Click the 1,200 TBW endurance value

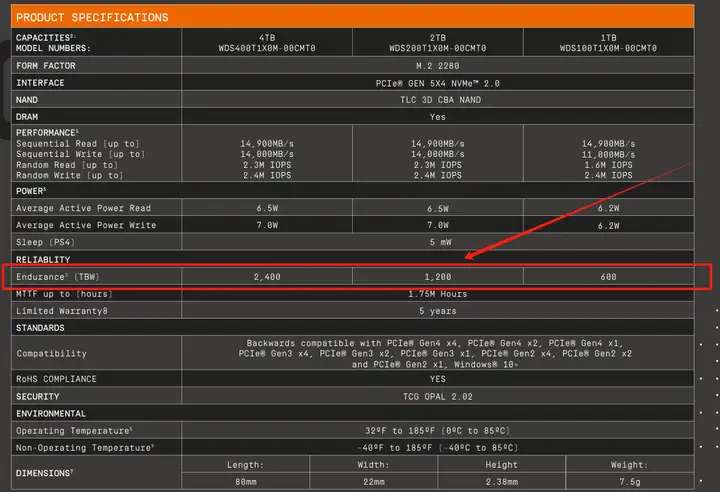[x=438, y=277]
